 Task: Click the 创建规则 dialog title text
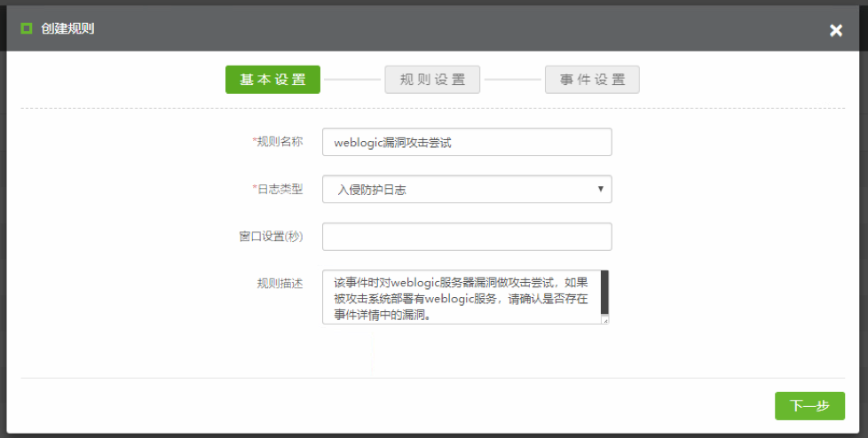[67, 28]
